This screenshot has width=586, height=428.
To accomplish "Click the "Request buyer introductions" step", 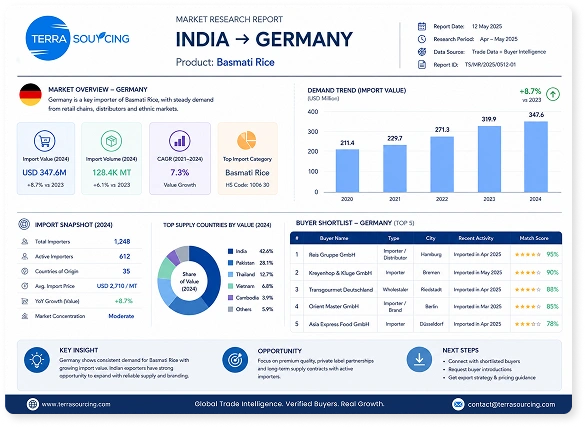I will click(x=480, y=369).
